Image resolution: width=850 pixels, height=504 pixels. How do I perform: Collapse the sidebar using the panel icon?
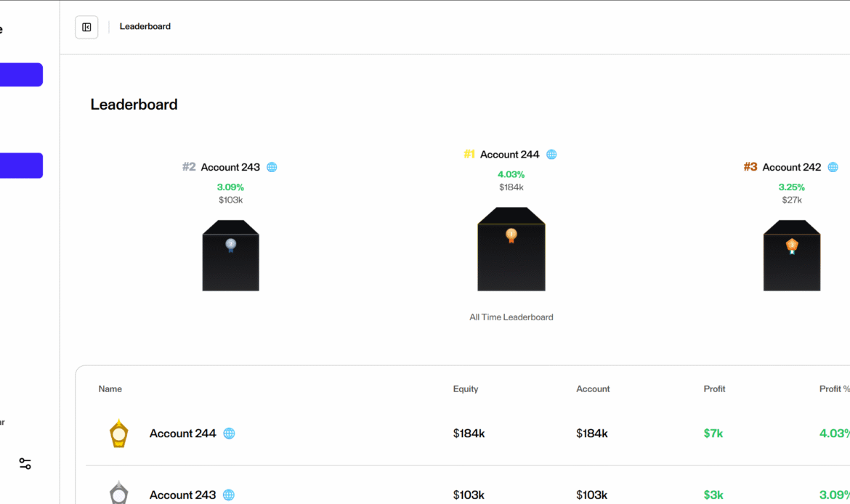(x=86, y=27)
